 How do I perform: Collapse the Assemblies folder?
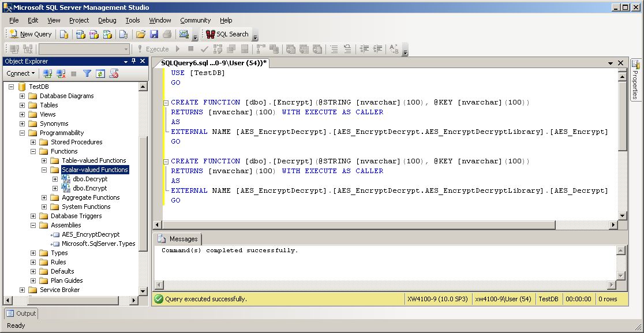tap(33, 225)
